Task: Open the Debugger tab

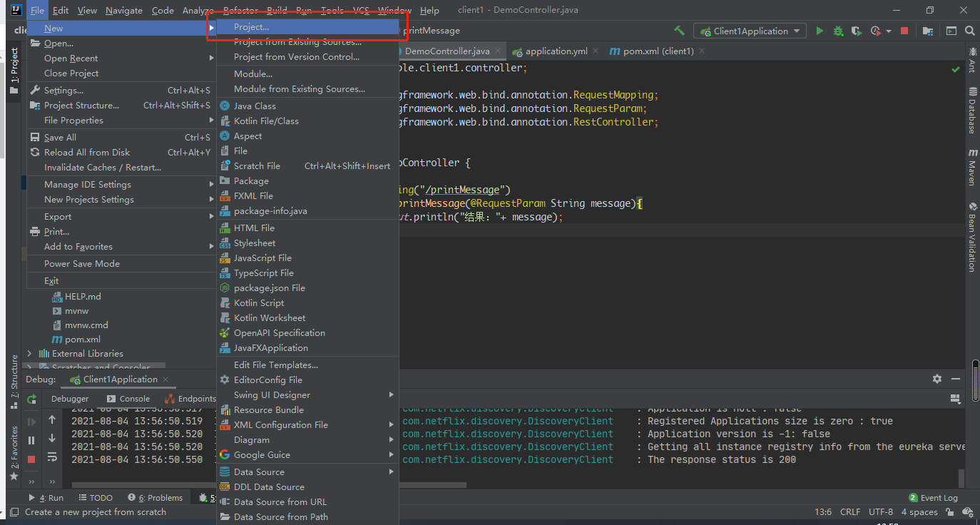Action: click(x=70, y=399)
